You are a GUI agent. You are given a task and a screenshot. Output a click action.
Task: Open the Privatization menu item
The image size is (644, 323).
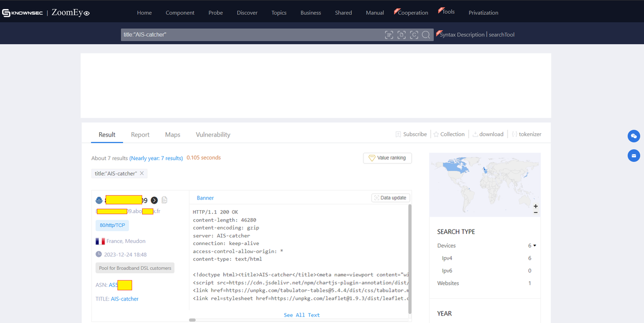(484, 13)
